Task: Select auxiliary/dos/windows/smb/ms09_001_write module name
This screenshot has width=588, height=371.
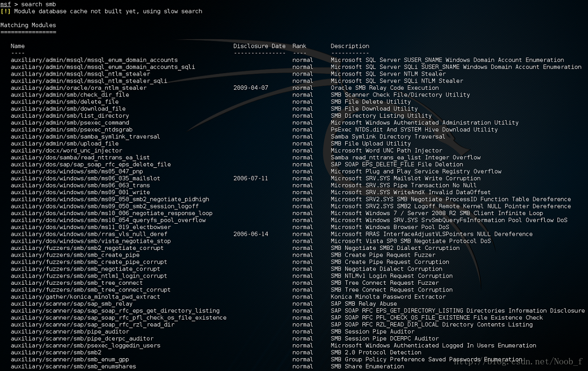Action: point(81,192)
